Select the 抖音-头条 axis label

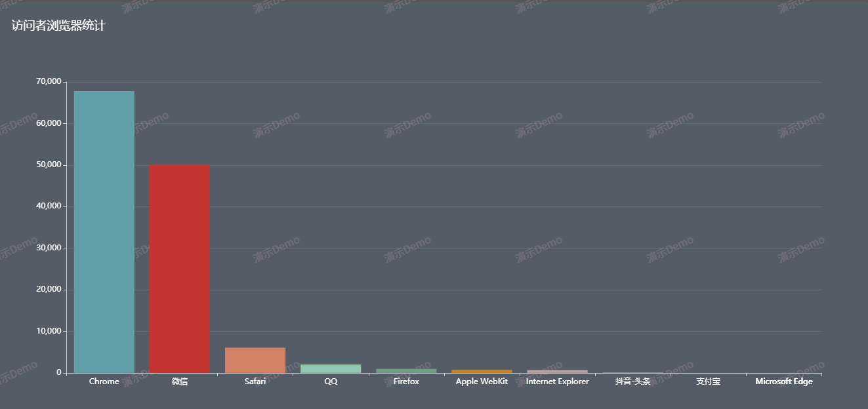point(633,381)
